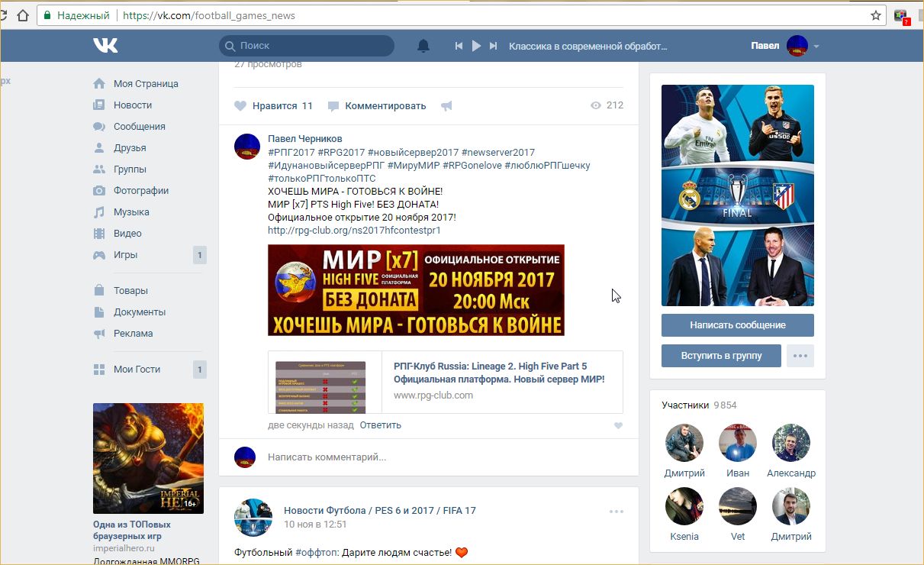Image resolution: width=924 pixels, height=565 pixels.
Task: Open Новости Футбола / PES 6 post author
Action: (380, 511)
